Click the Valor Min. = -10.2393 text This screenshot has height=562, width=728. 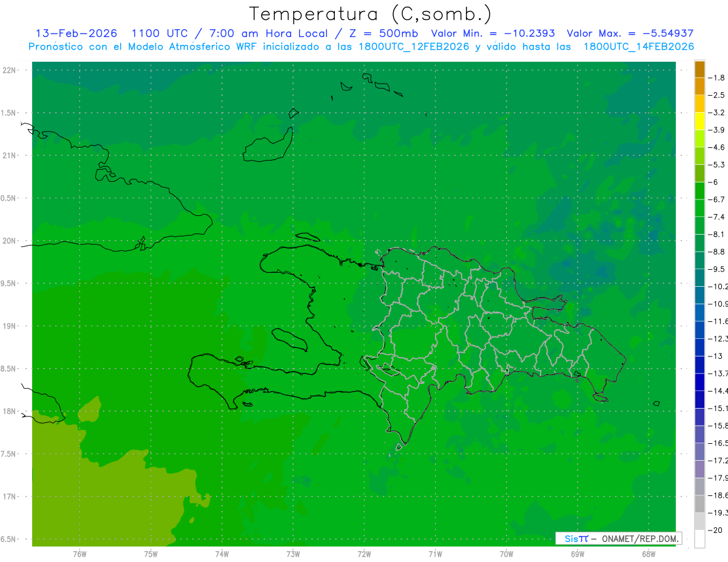[x=493, y=33]
